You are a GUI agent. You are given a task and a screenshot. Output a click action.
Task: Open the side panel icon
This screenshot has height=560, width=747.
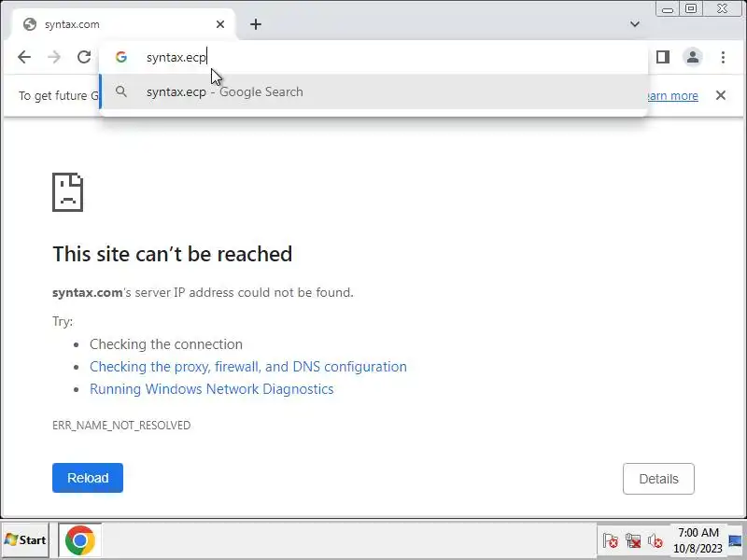pos(663,57)
